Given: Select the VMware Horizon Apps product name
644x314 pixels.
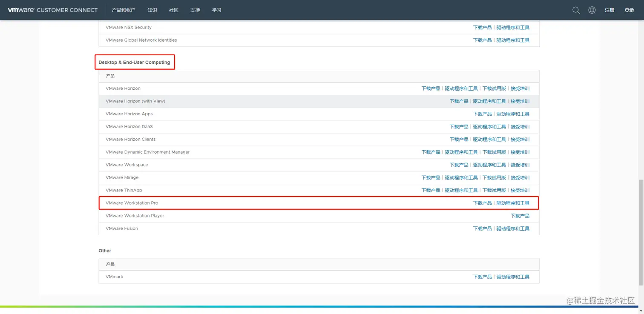Looking at the screenshot, I should (129, 114).
